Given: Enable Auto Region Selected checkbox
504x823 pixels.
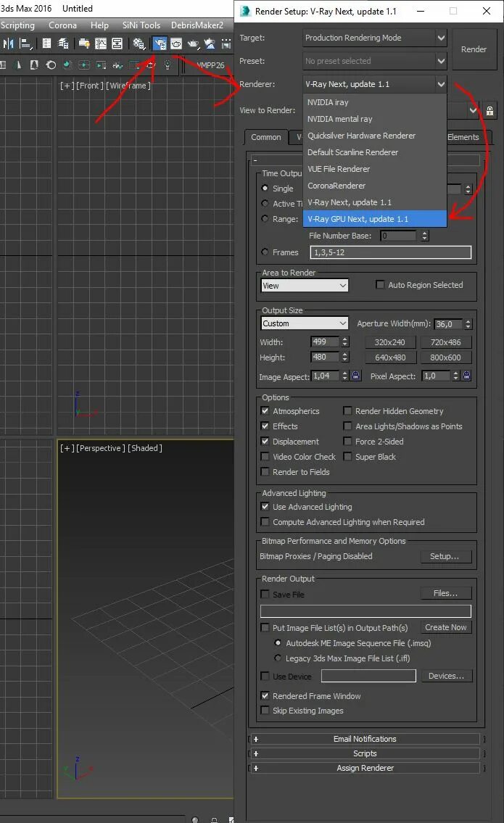Looking at the screenshot, I should pos(380,284).
